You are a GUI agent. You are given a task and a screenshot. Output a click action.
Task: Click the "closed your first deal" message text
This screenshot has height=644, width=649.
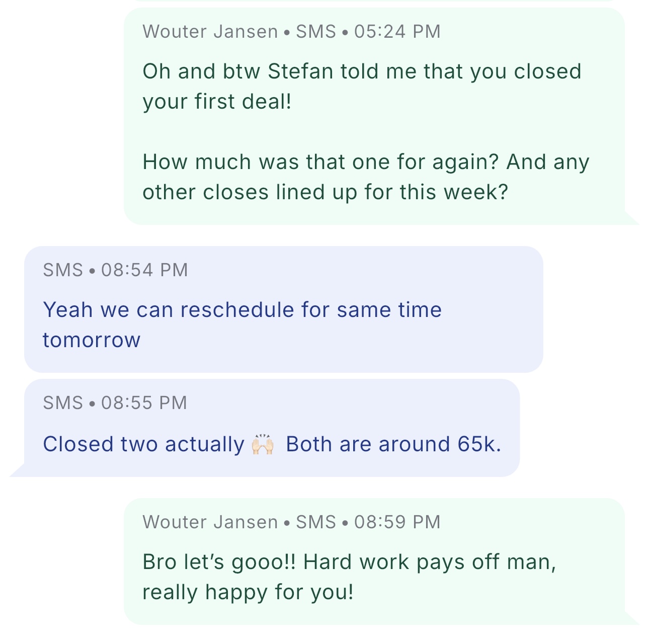coord(361,86)
